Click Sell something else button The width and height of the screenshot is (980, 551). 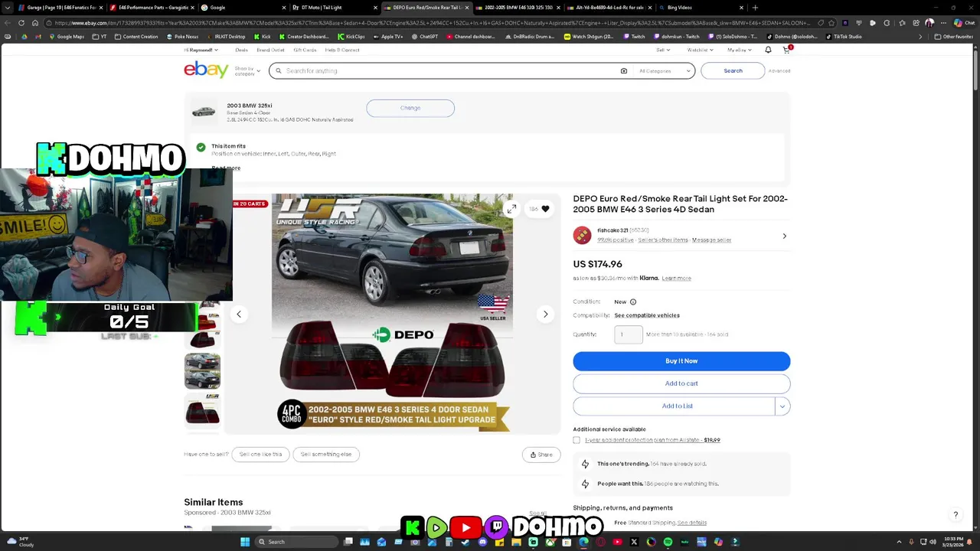326,455
